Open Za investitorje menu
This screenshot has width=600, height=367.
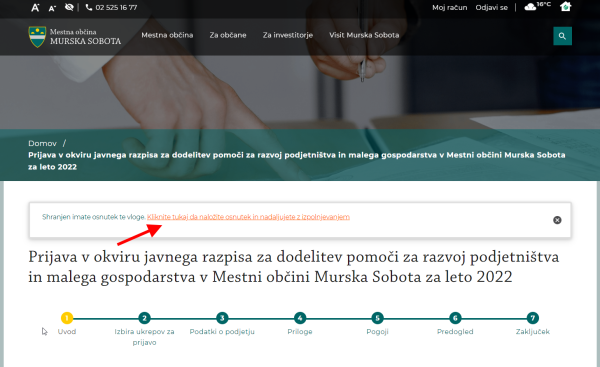pyautogui.click(x=288, y=35)
